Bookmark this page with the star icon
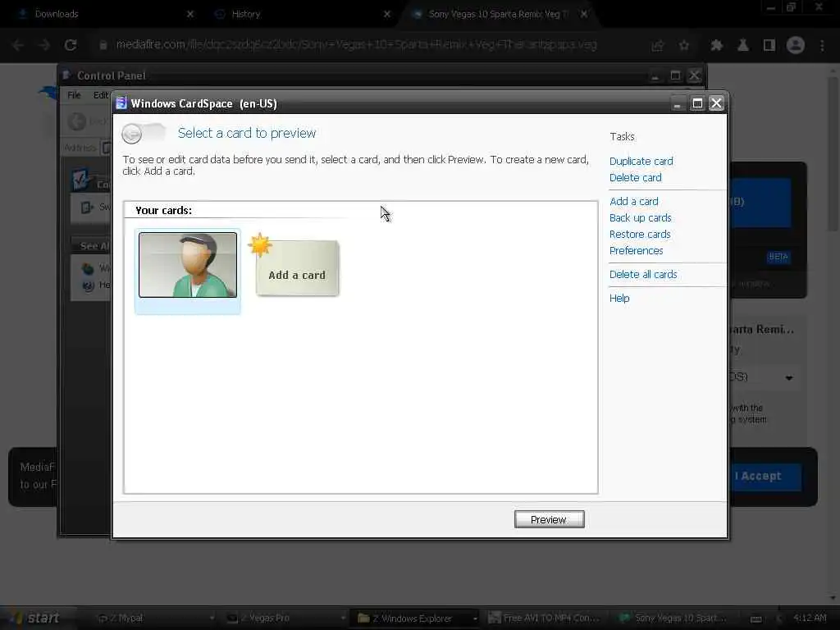This screenshot has height=630, width=840. pyautogui.click(x=684, y=46)
